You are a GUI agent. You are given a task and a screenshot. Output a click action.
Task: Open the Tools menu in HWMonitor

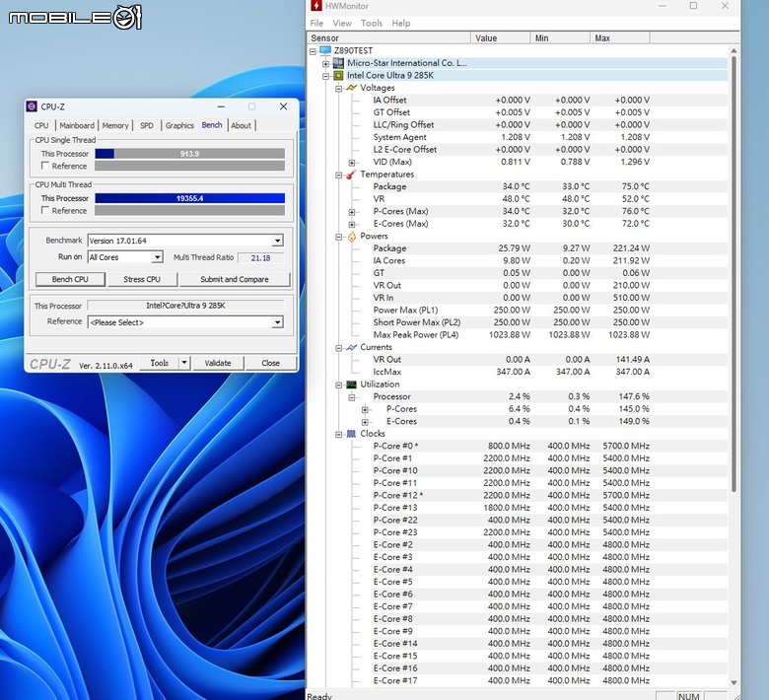click(372, 23)
